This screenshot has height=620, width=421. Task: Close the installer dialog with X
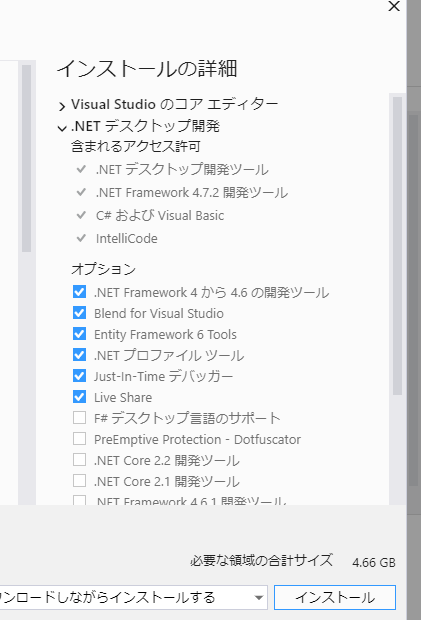(394, 6)
